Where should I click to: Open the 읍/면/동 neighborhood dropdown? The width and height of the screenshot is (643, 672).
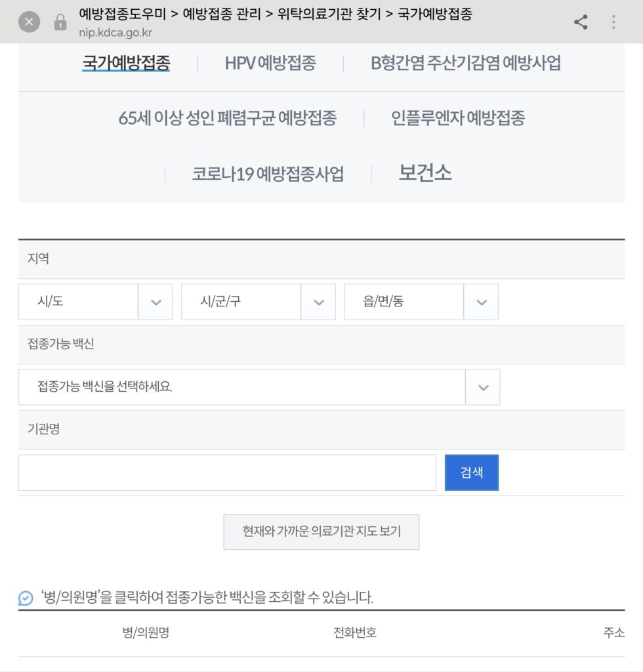[421, 302]
